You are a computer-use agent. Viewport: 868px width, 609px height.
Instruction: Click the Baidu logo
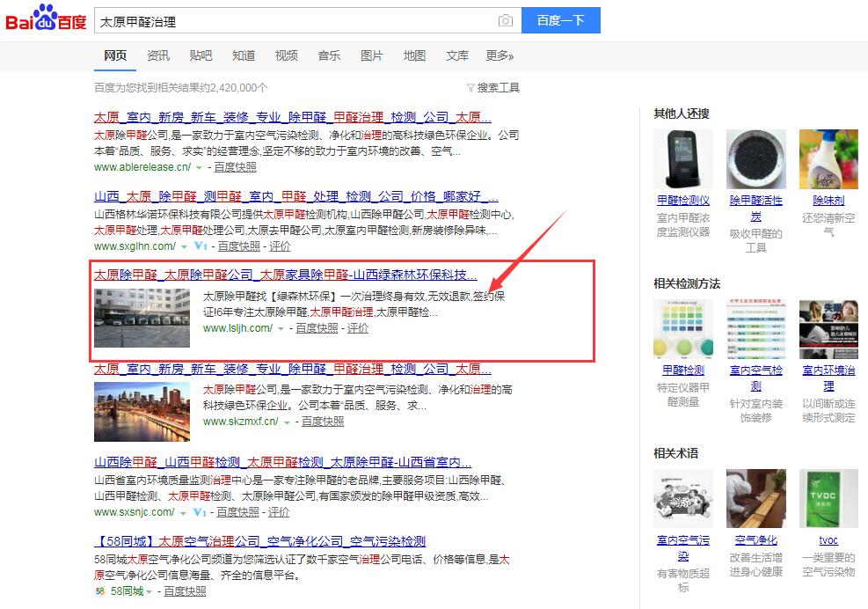[x=46, y=19]
